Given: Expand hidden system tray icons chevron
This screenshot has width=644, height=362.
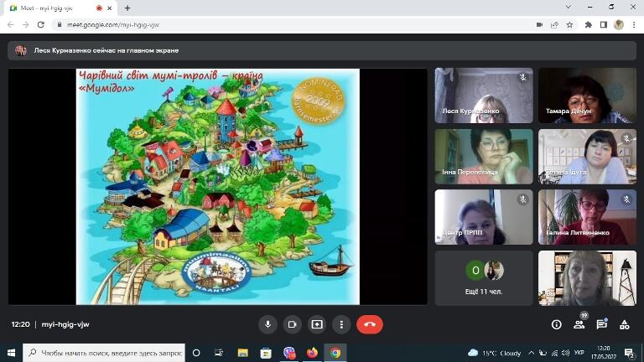Looking at the screenshot, I should tap(531, 353).
